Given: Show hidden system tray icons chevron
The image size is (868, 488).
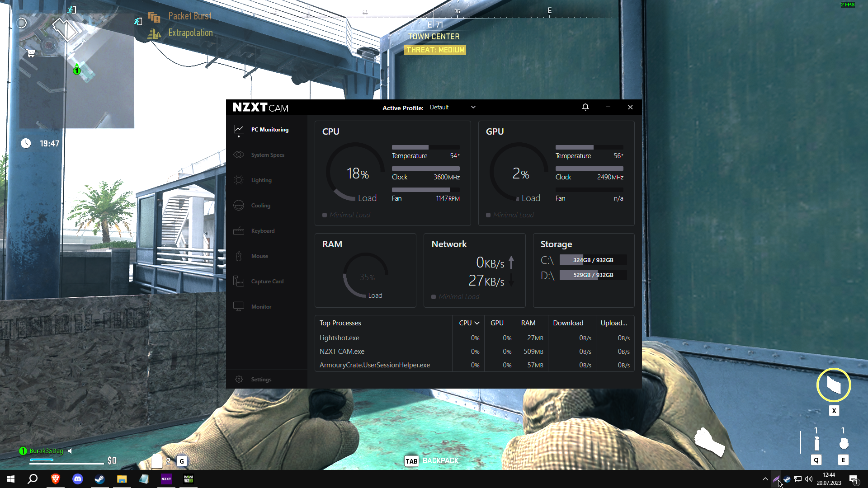Looking at the screenshot, I should 765,479.
